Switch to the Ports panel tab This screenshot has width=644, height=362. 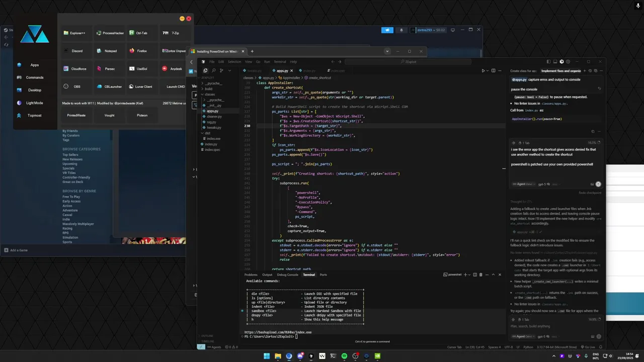point(323,275)
